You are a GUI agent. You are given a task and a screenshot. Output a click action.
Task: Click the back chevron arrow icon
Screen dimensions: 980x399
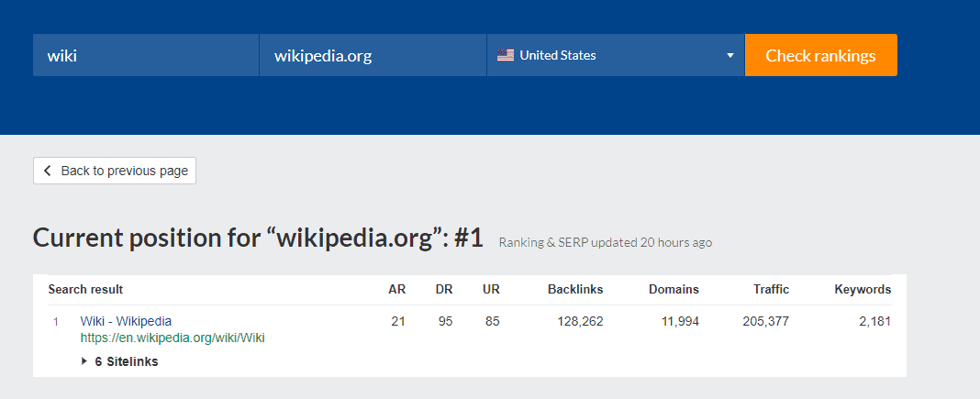tap(48, 171)
